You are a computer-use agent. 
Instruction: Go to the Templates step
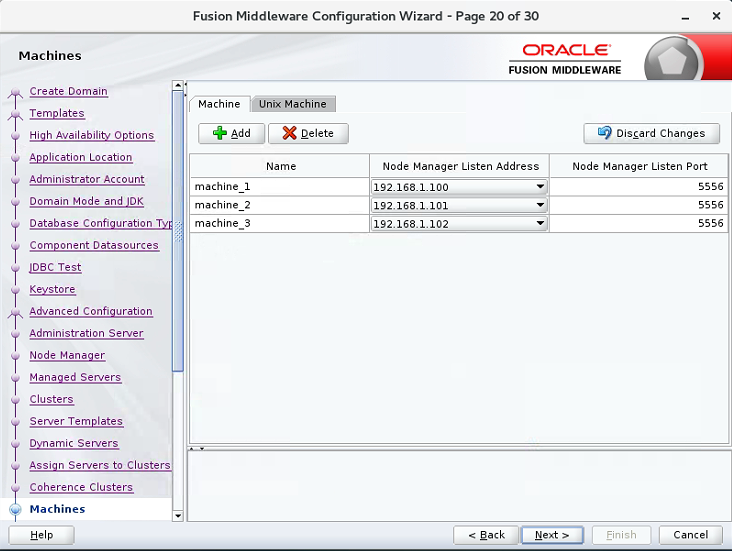point(57,113)
